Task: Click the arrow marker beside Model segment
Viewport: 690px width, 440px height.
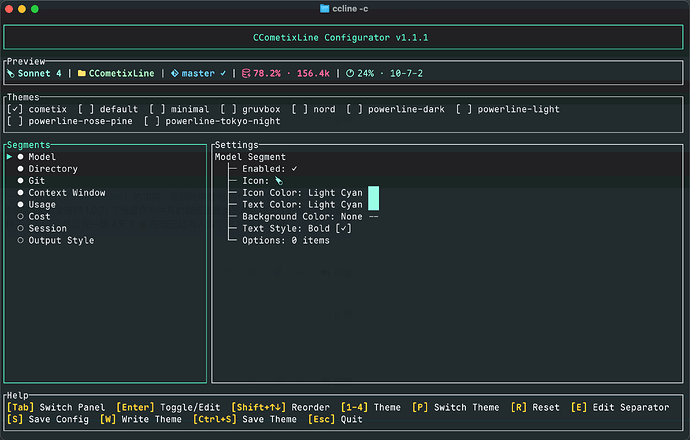Action: click(x=9, y=157)
